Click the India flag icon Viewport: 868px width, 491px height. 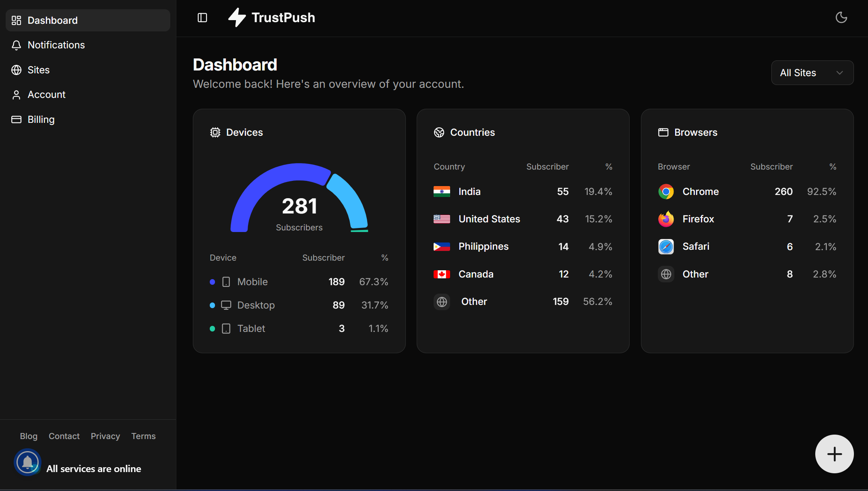[442, 192]
